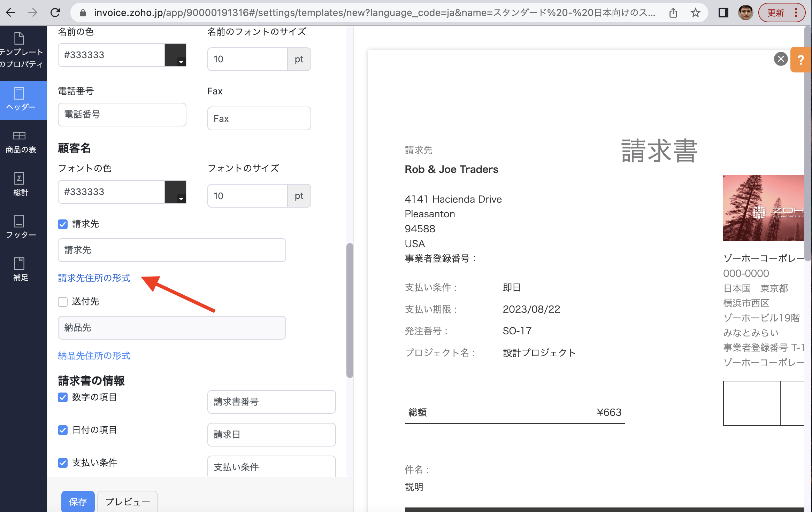This screenshot has width=812, height=512.
Task: Toggle the 数字の項目 checkbox
Action: [x=63, y=397]
